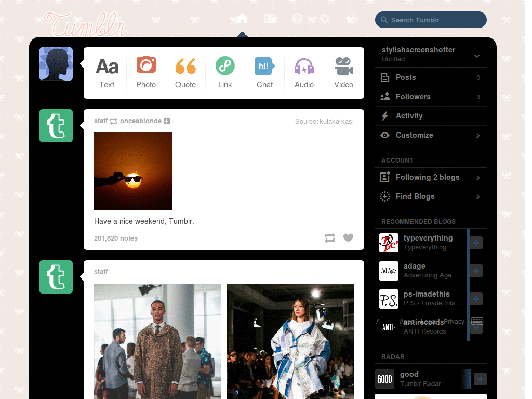Click GOOD radar blog avatar

[385, 379]
